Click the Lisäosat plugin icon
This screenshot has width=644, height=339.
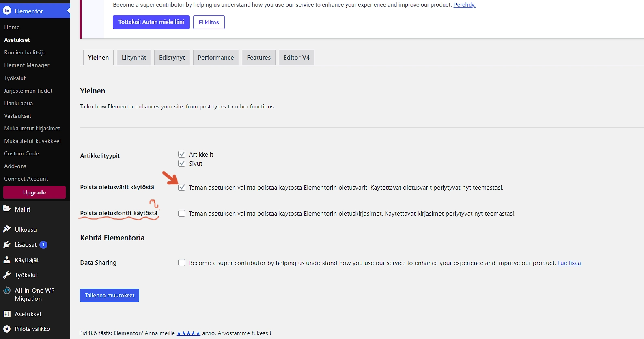pyautogui.click(x=7, y=245)
